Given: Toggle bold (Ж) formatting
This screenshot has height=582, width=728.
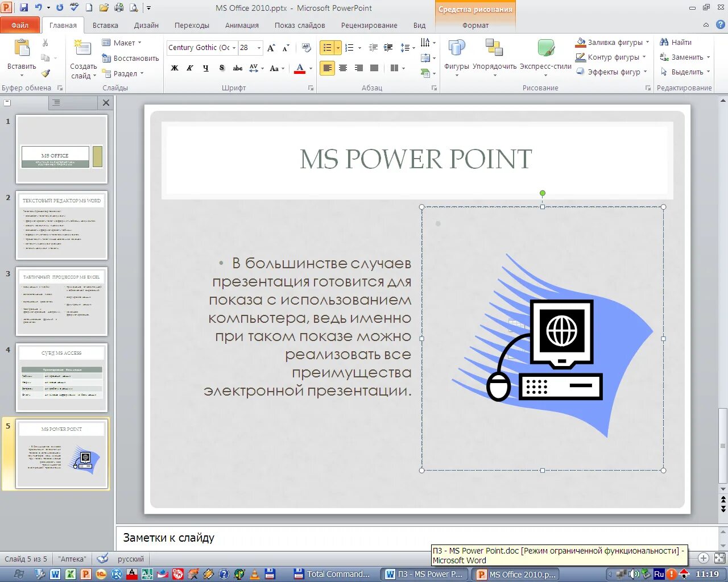Looking at the screenshot, I should (x=175, y=68).
